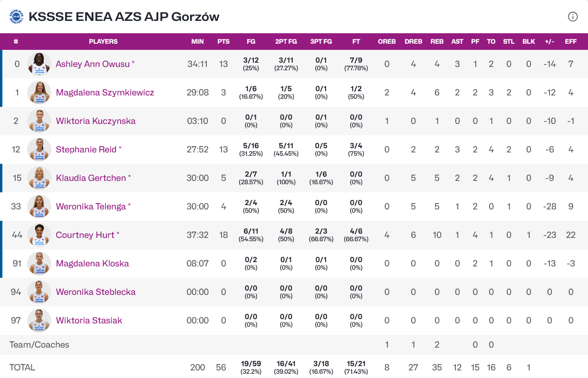The width and height of the screenshot is (588, 378).
Task: Open Magdalena Szymkiewicz's player profile link
Action: (x=105, y=93)
